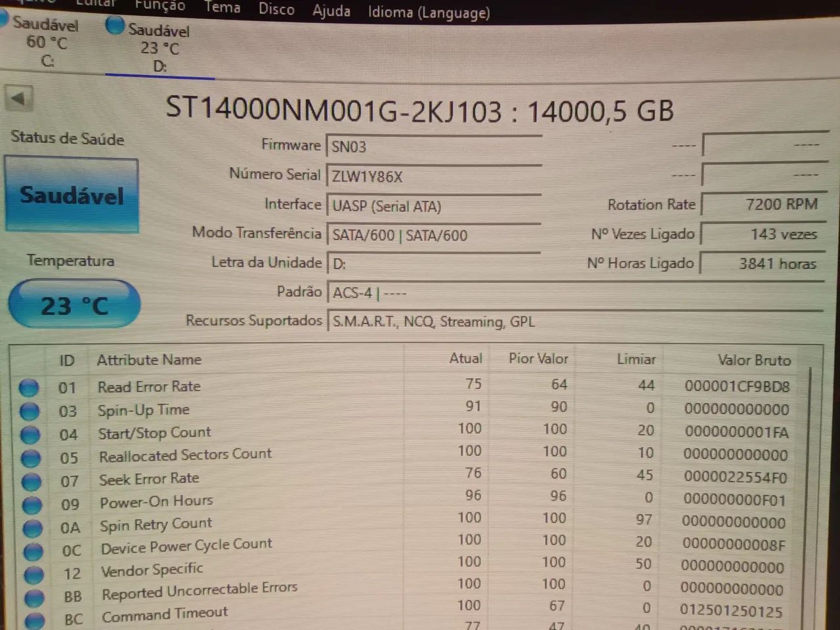Click the Atual column header
Image resolution: width=840 pixels, height=630 pixels.
click(466, 358)
